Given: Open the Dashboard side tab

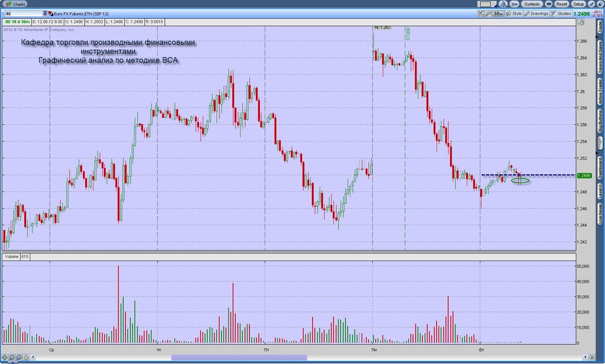Looking at the screenshot, I should tap(600, 168).
